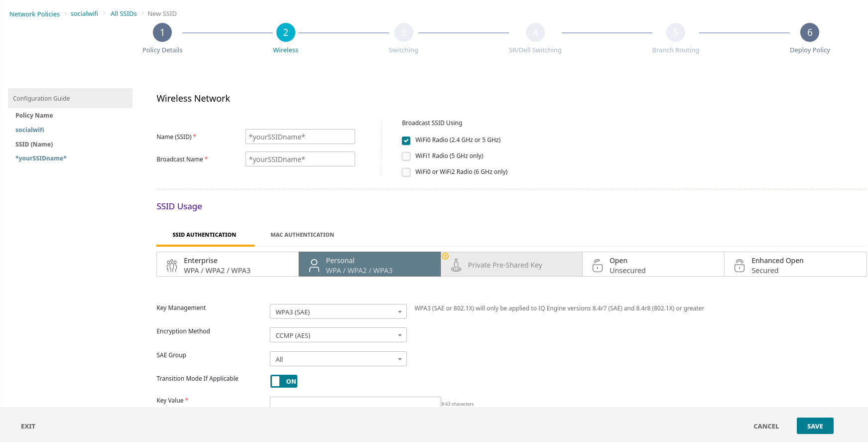Open Network Policies breadcrumb link
868x442 pixels.
pos(34,14)
